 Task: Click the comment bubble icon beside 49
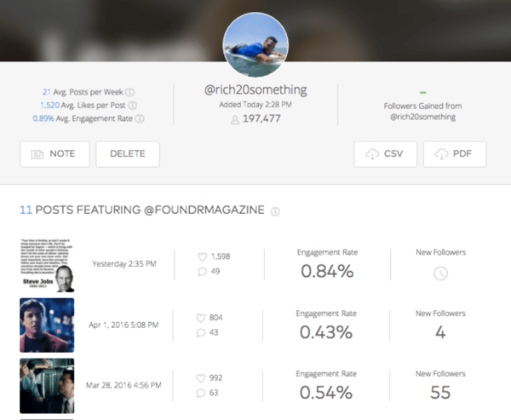click(203, 271)
